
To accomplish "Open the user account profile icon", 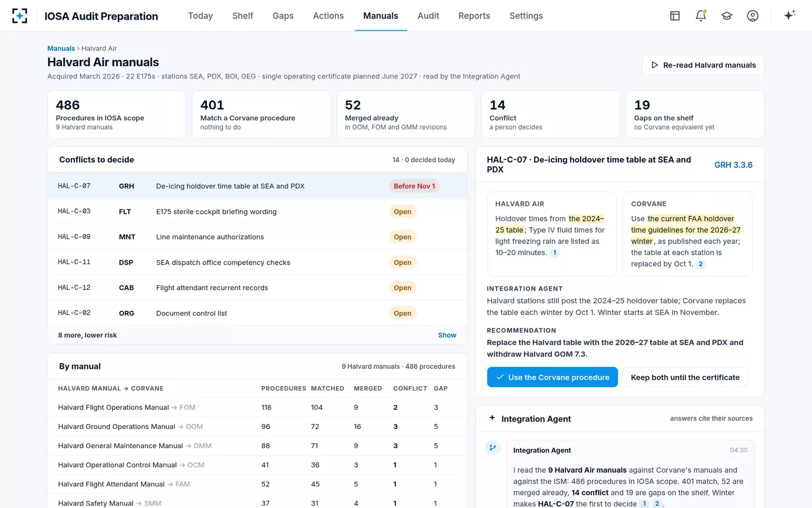I will [753, 16].
